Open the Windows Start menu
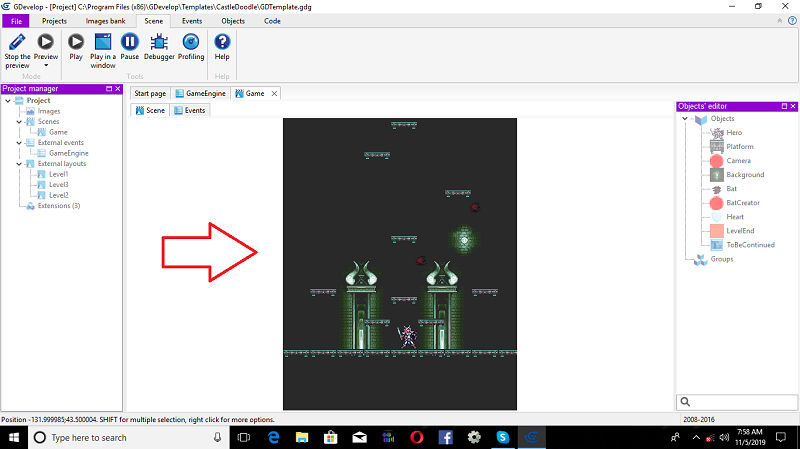This screenshot has height=449, width=800. [14, 438]
